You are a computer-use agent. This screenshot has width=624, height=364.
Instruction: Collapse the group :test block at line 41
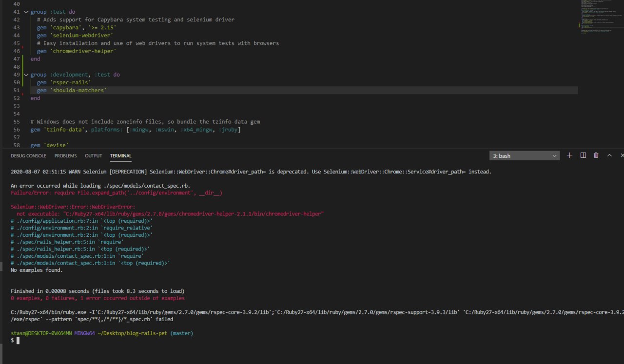(x=26, y=12)
